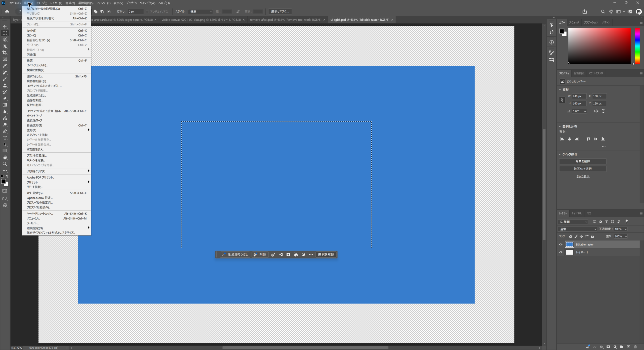
Task: Select the Pen tool
Action: click(x=5, y=131)
